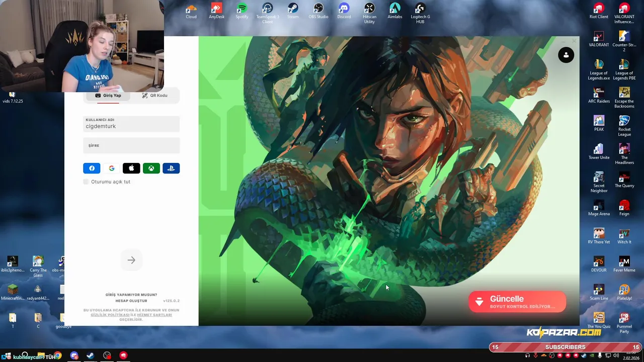Open the Rocket League desktop shortcut

(x=624, y=126)
